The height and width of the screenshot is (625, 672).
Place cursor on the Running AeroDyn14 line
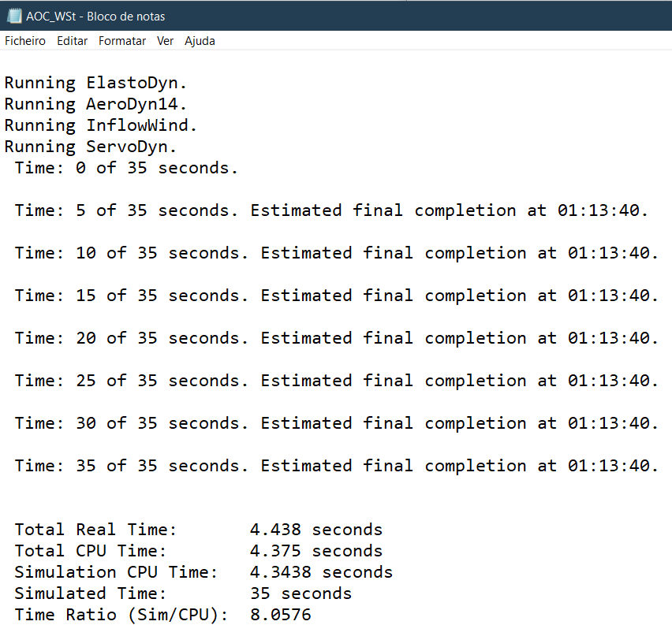pos(95,103)
